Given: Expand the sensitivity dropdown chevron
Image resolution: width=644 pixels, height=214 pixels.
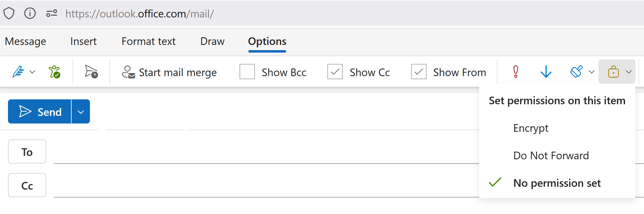Looking at the screenshot, I should [x=592, y=72].
